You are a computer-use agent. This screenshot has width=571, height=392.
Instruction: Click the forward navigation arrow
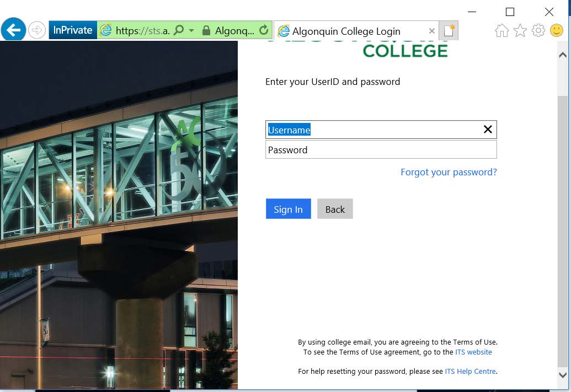click(x=36, y=31)
